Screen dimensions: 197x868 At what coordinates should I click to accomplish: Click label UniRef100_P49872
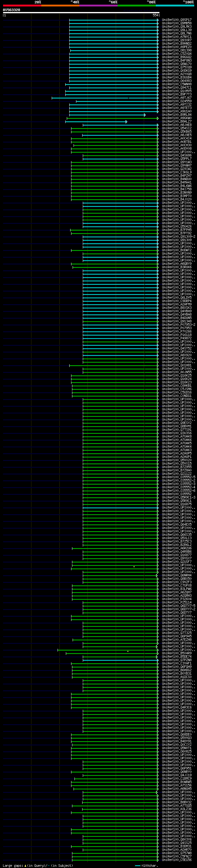point(177,338)
